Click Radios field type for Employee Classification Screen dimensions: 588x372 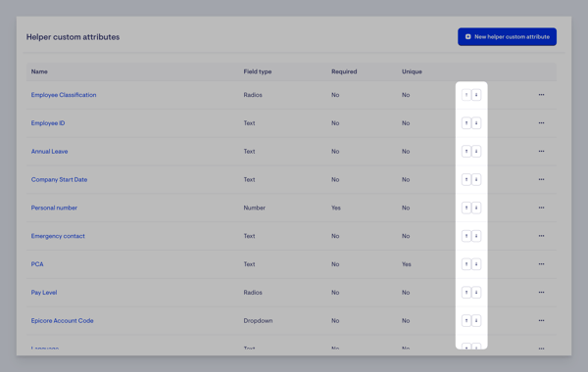(x=253, y=95)
